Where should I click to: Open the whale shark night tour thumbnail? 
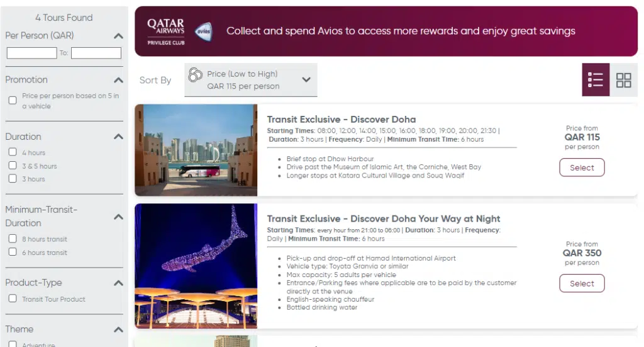pos(196,266)
